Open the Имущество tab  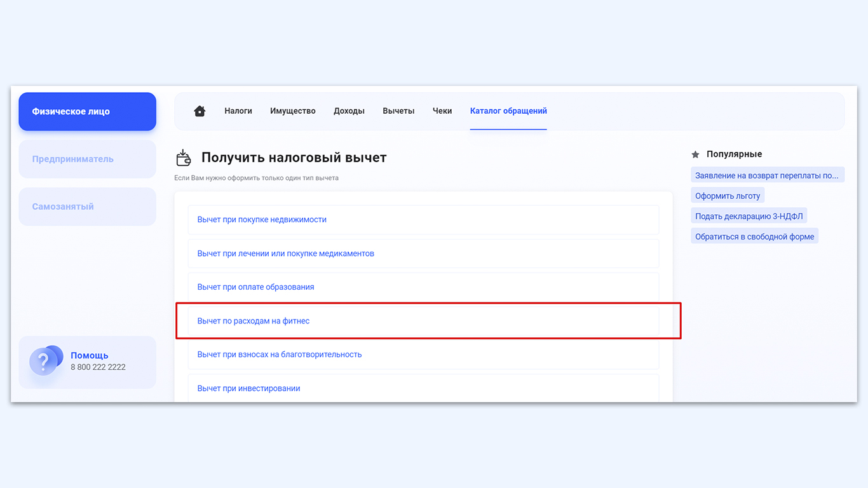pyautogui.click(x=293, y=111)
